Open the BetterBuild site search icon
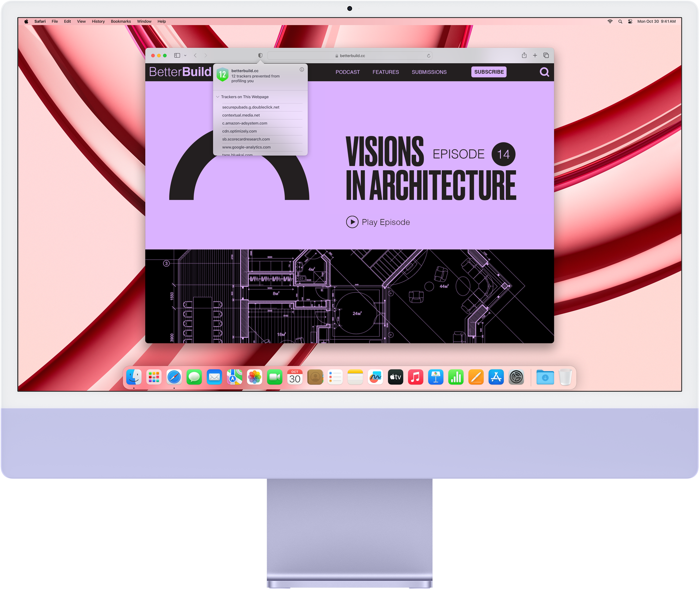Screen dimensions: 700x589 544,72
